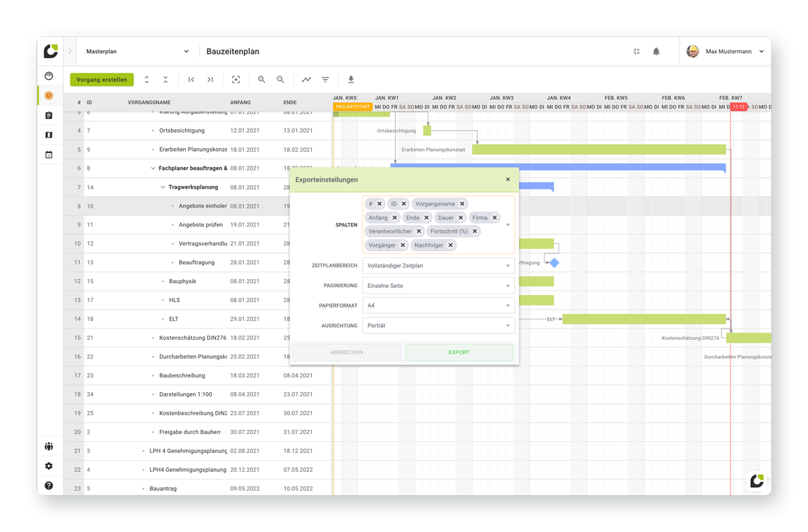
Task: Click the blue Beauftragung milestone diamond
Action: point(554,263)
